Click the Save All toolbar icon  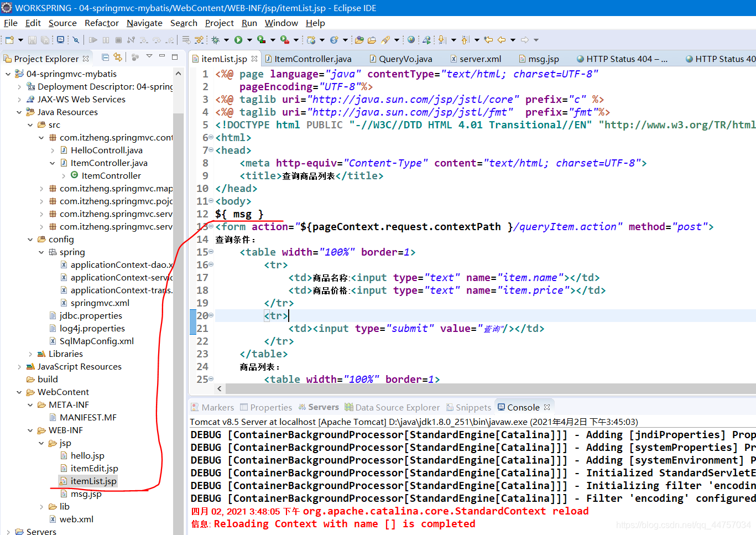[x=45, y=40]
